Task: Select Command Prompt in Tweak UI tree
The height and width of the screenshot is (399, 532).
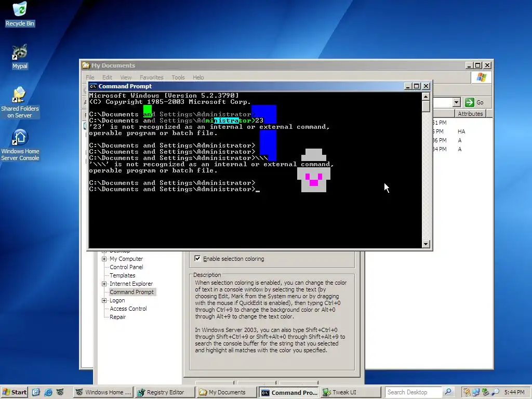Action: 131,292
